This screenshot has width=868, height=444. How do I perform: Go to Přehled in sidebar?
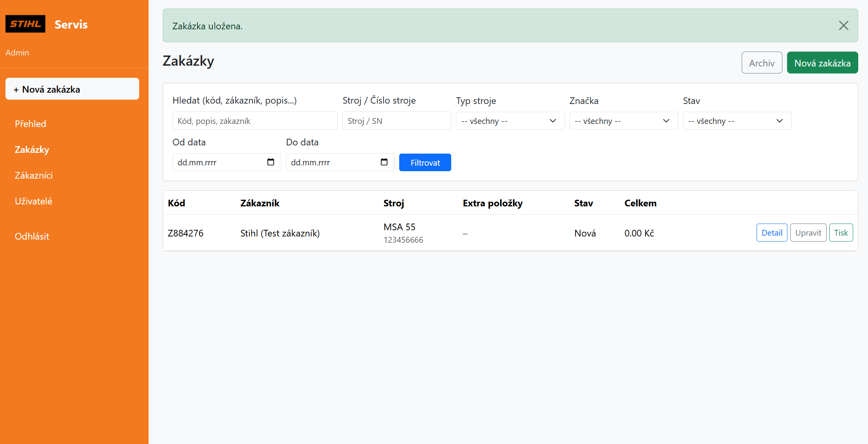30,124
